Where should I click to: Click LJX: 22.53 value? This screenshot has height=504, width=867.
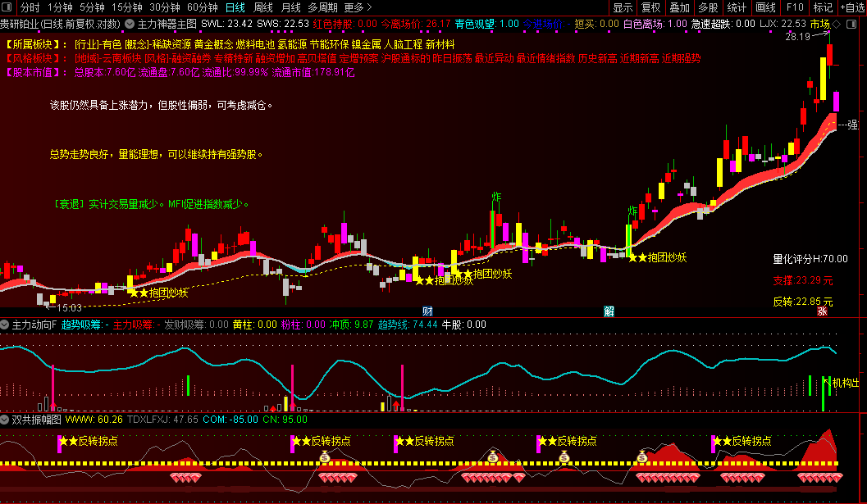tap(783, 25)
